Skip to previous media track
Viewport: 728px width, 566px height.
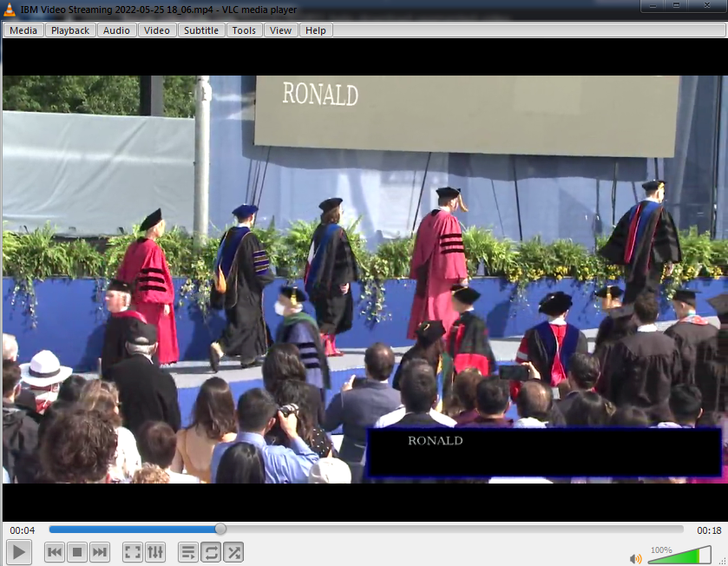point(55,552)
